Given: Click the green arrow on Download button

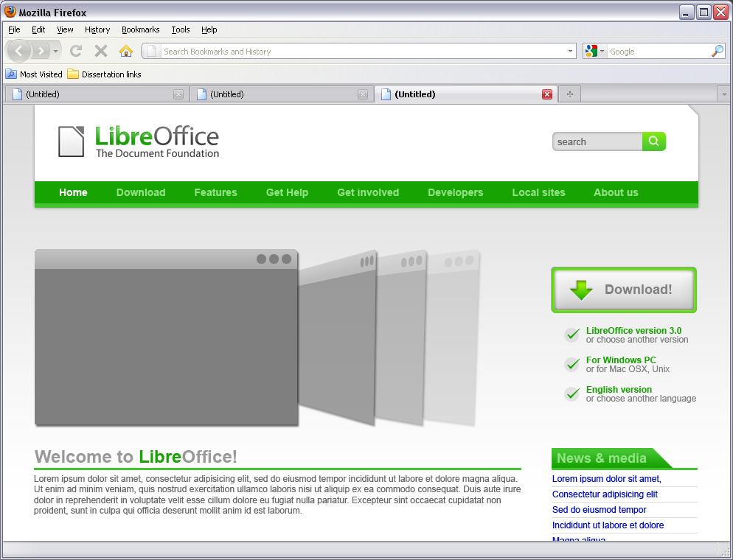Looking at the screenshot, I should point(581,290).
